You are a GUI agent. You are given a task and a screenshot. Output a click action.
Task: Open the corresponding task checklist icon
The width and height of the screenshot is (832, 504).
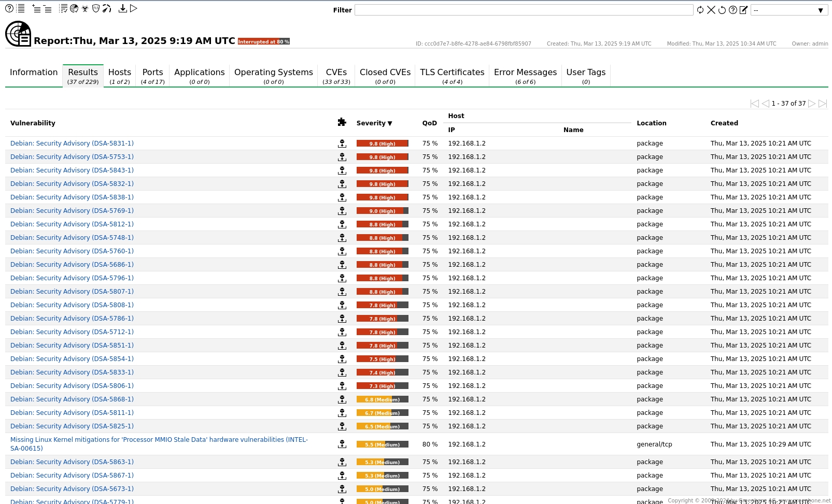click(x=63, y=8)
